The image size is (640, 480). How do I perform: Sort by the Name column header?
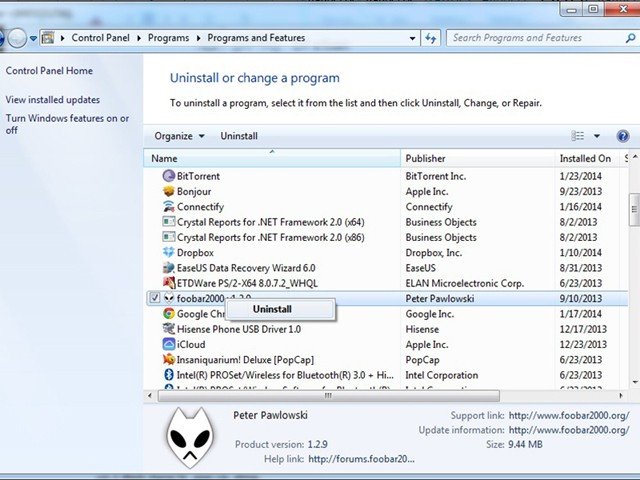click(x=272, y=158)
